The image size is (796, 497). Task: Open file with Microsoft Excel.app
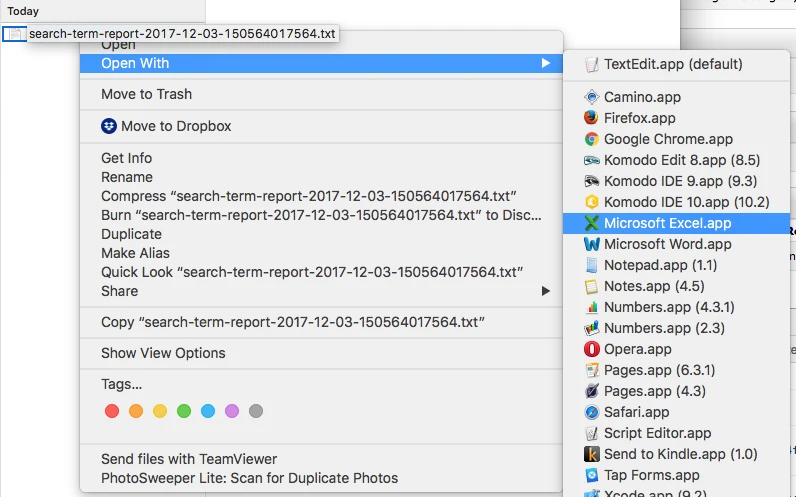(x=676, y=223)
